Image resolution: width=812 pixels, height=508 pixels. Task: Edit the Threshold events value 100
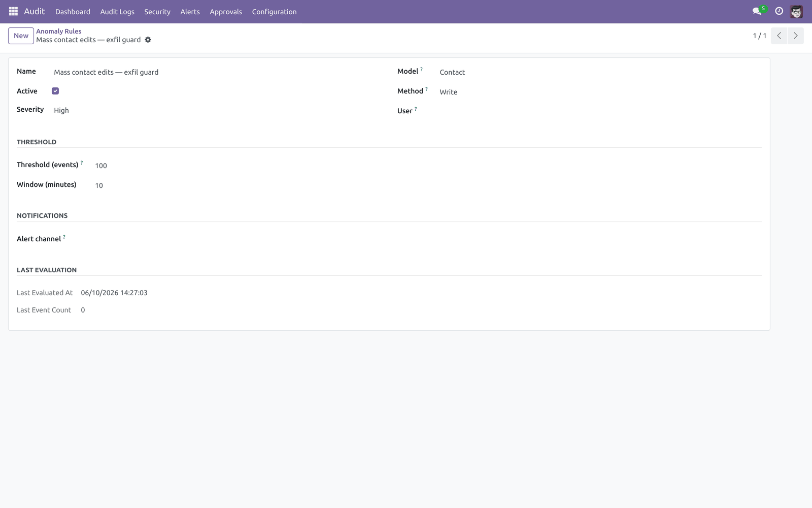coord(238,166)
